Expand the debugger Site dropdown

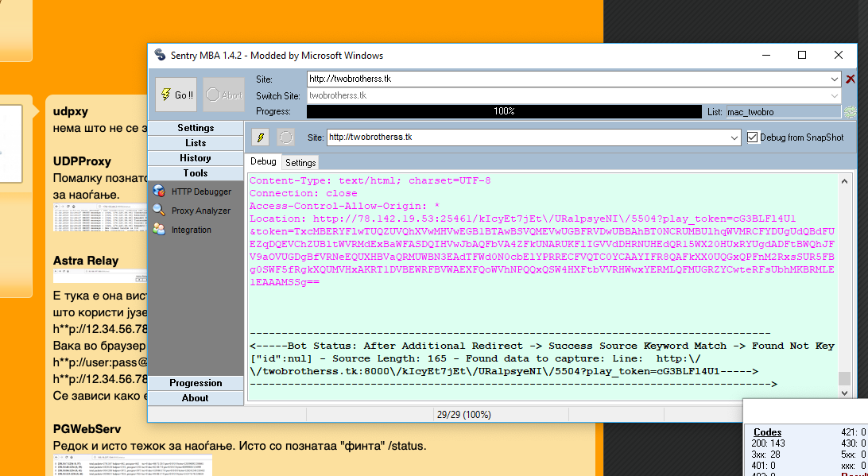pyautogui.click(x=734, y=137)
